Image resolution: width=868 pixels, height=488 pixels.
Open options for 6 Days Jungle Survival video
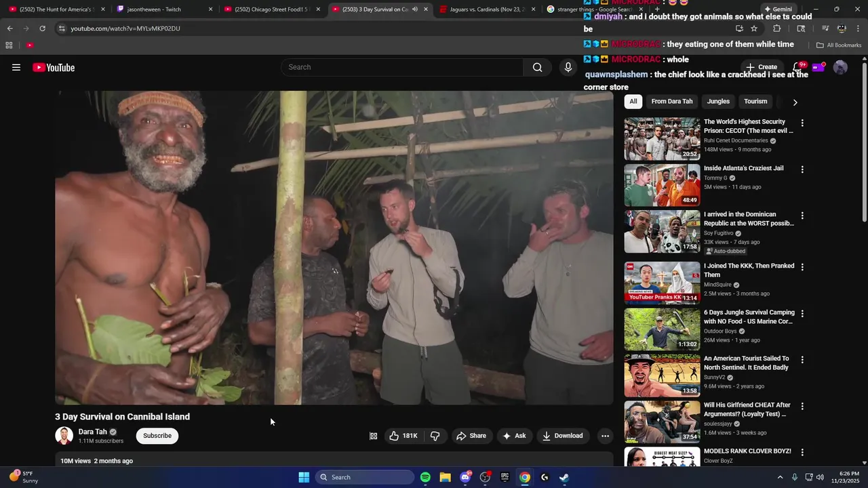pos(802,314)
